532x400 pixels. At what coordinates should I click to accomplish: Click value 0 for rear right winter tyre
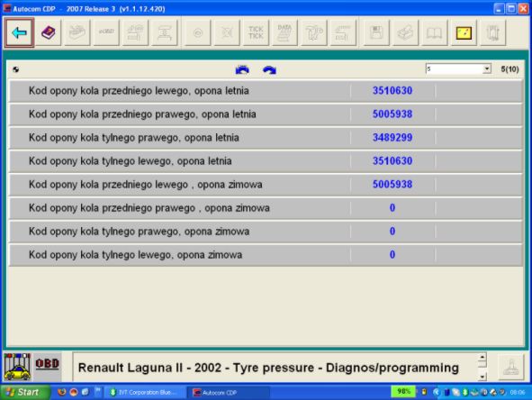[392, 232]
